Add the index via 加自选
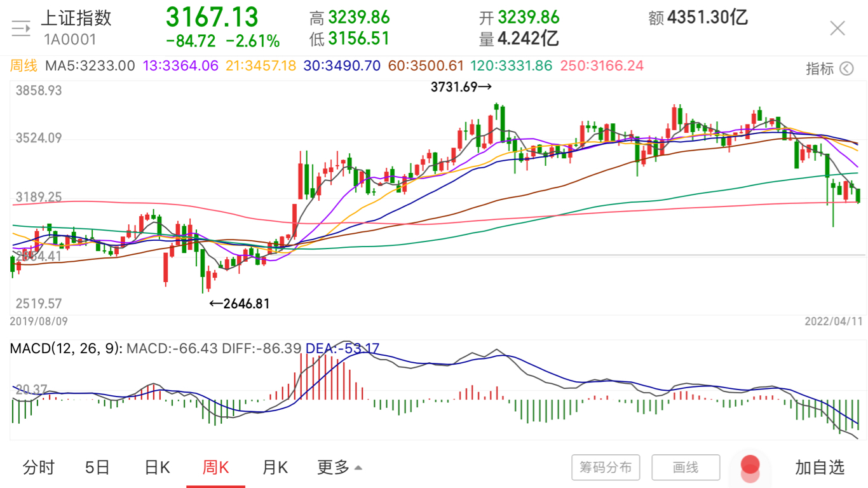868x488 pixels. 820,468
